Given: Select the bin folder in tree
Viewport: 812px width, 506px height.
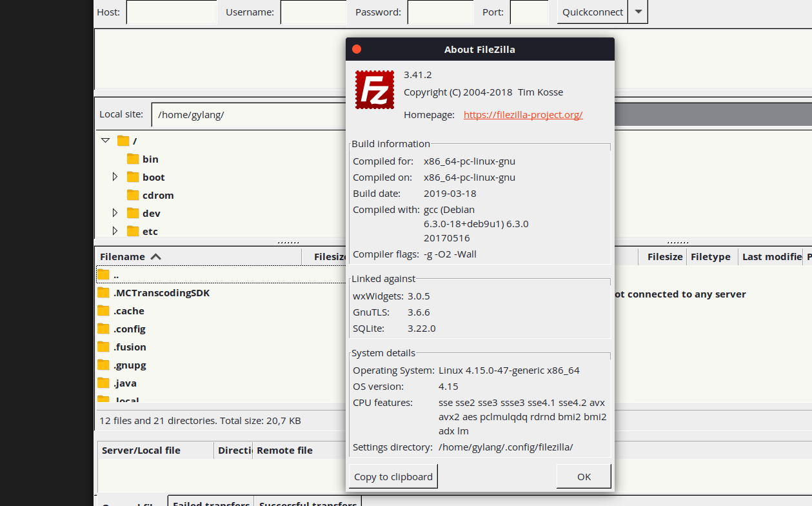Looking at the screenshot, I should pyautogui.click(x=150, y=159).
